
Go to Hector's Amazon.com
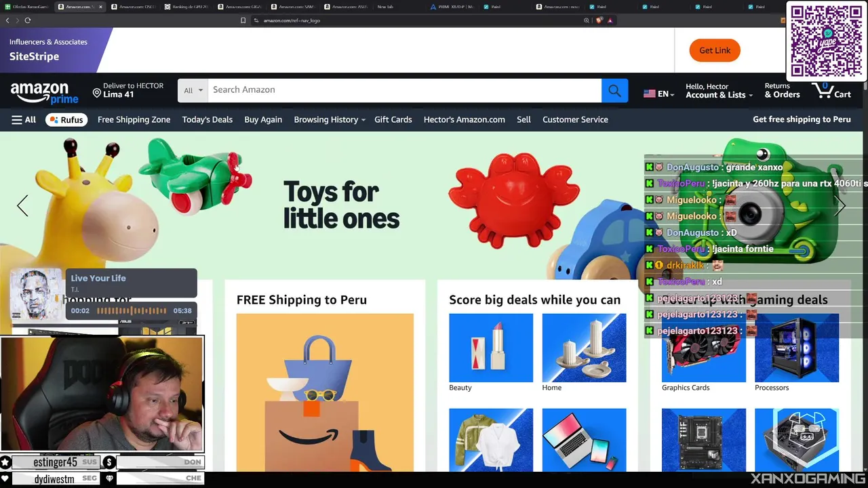click(x=464, y=119)
